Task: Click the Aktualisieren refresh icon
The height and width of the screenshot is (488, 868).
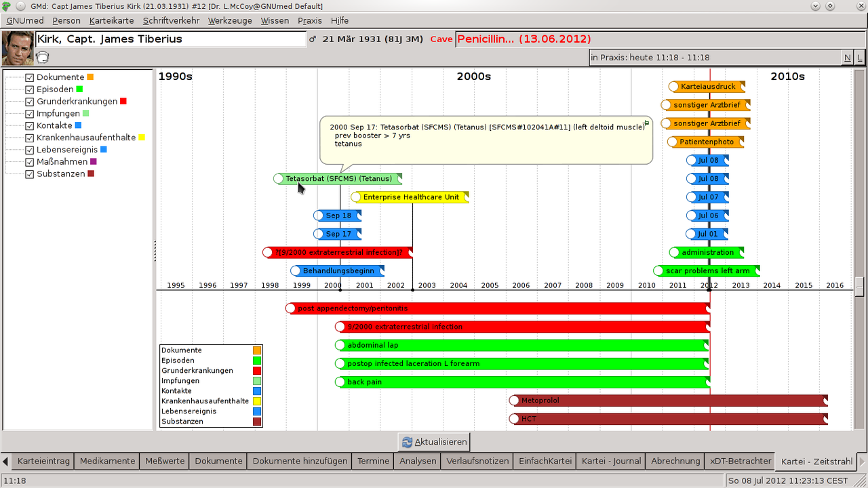Action: 407,442
